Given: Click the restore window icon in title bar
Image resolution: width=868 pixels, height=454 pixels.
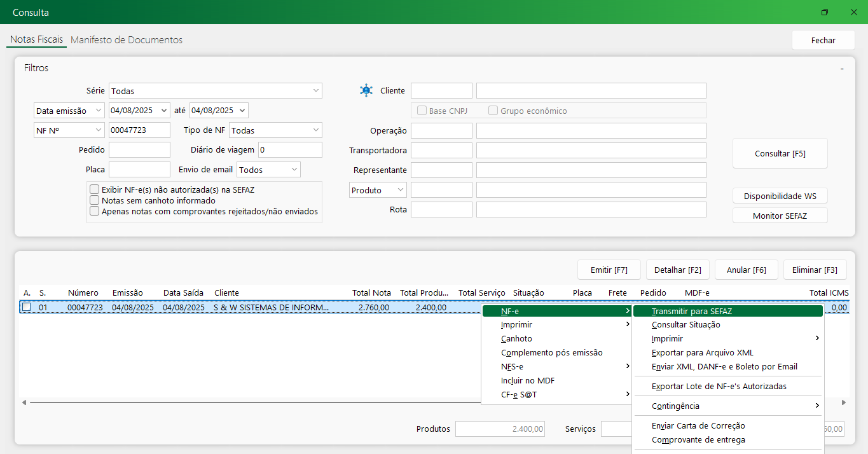Looking at the screenshot, I should 824,12.
